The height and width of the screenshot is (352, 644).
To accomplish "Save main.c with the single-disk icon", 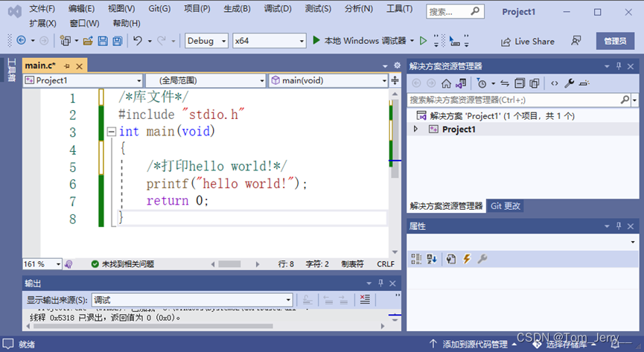I will 103,41.
